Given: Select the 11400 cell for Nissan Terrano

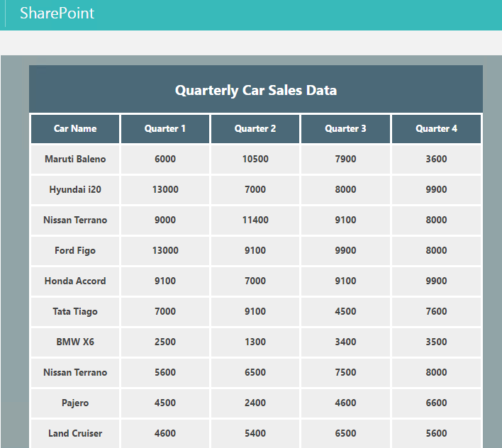Looking at the screenshot, I should point(255,220).
